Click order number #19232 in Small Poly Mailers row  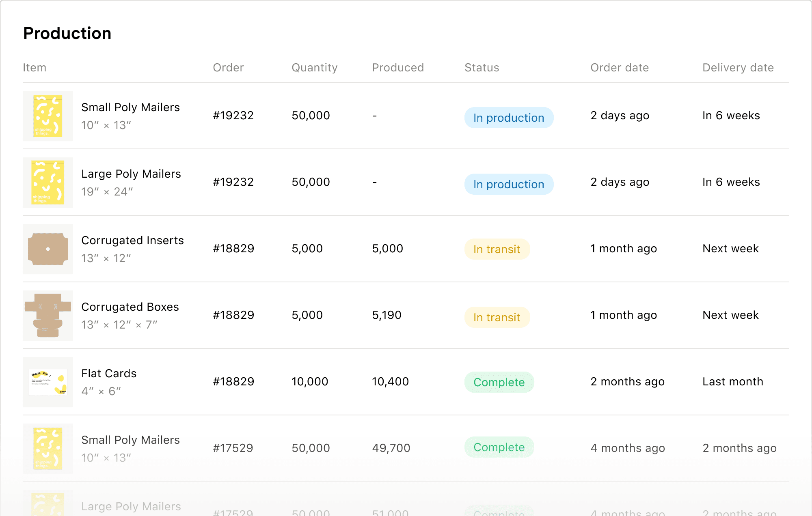[233, 116]
